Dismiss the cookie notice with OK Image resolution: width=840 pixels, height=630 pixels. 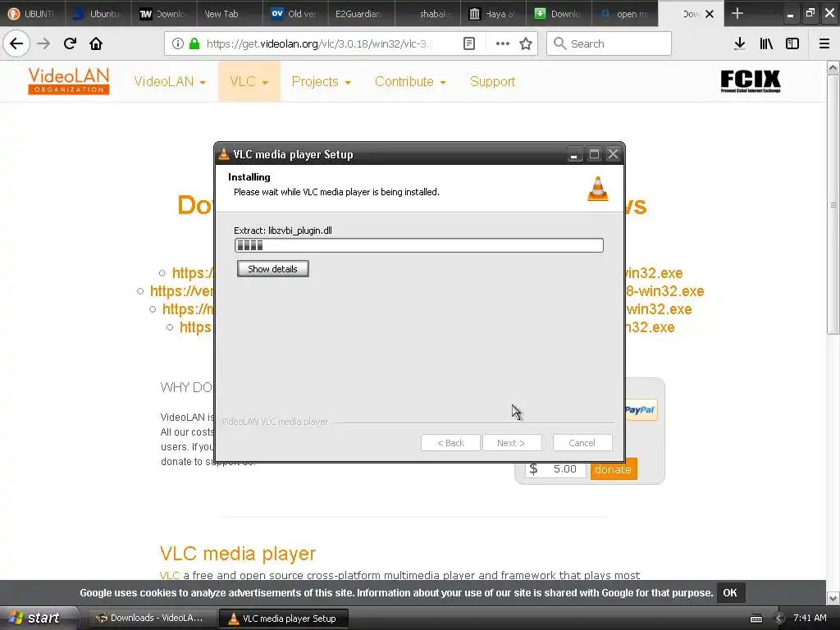coord(729,592)
